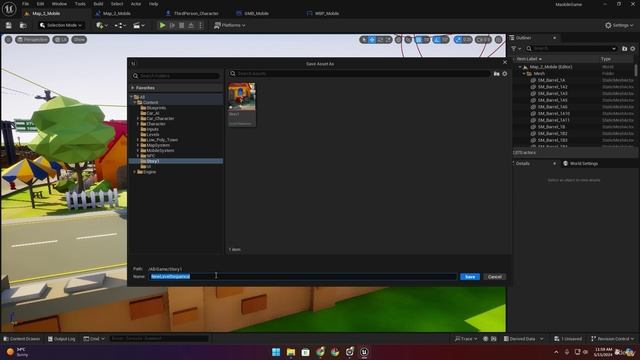Viewport: 640px width, 360px height.
Task: Open the Edit menu
Action: click(40, 4)
